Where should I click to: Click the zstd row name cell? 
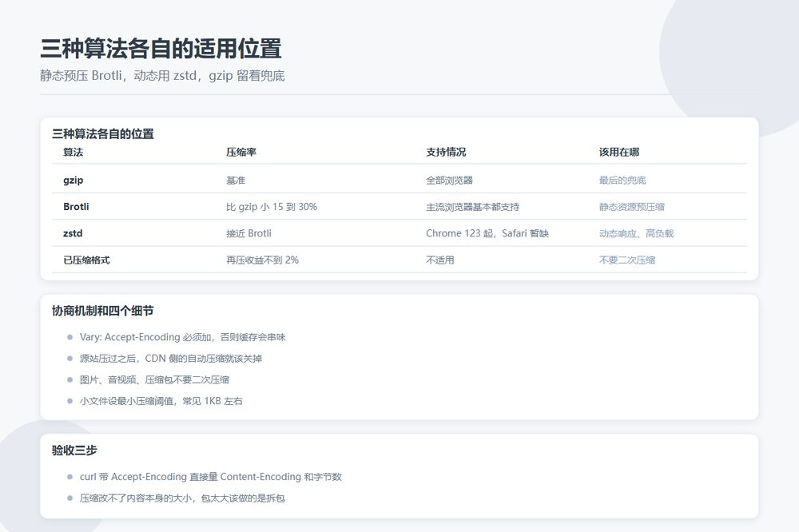pyautogui.click(x=73, y=233)
